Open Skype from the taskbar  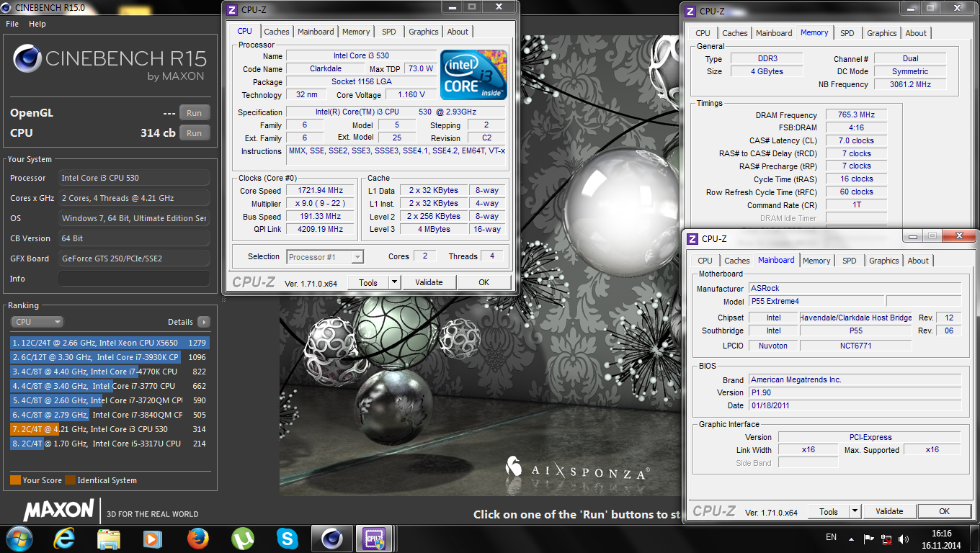coord(287,539)
